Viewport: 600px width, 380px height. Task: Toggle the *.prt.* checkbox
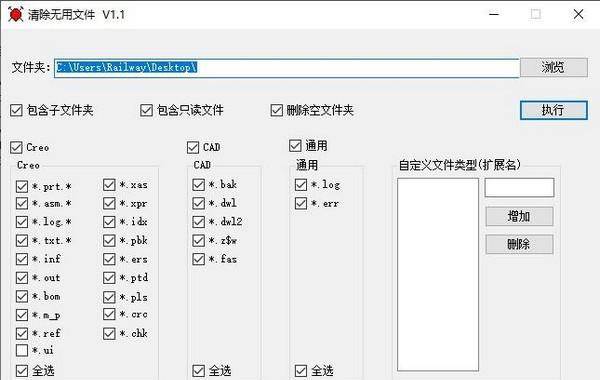click(22, 186)
